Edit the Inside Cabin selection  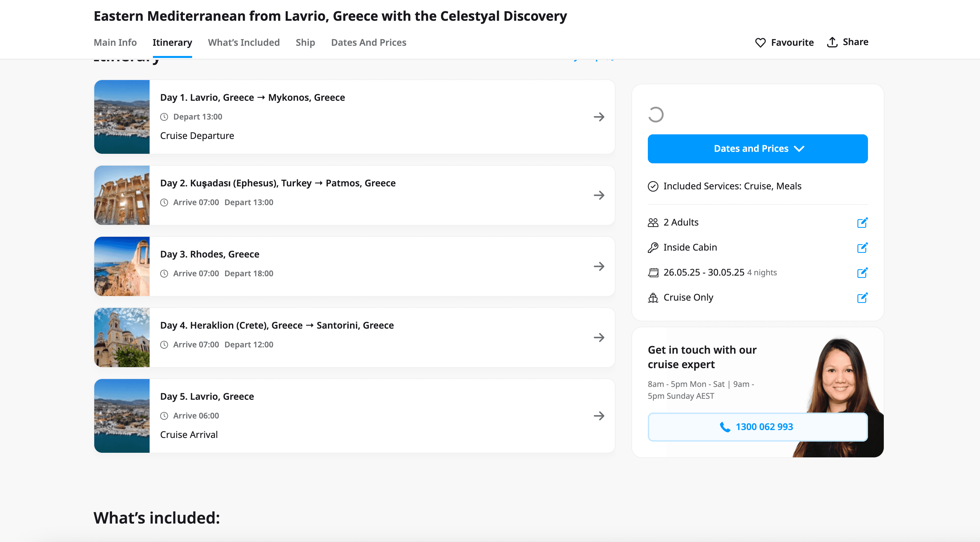[862, 248]
